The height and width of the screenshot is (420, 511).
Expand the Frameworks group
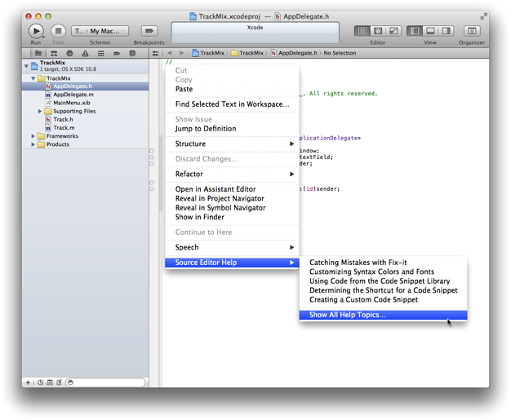pyautogui.click(x=33, y=136)
